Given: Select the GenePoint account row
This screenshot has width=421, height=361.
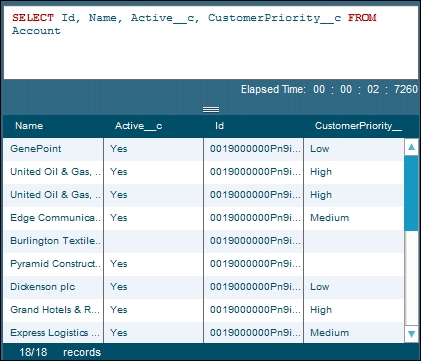Looking at the screenshot, I should click(x=203, y=149).
